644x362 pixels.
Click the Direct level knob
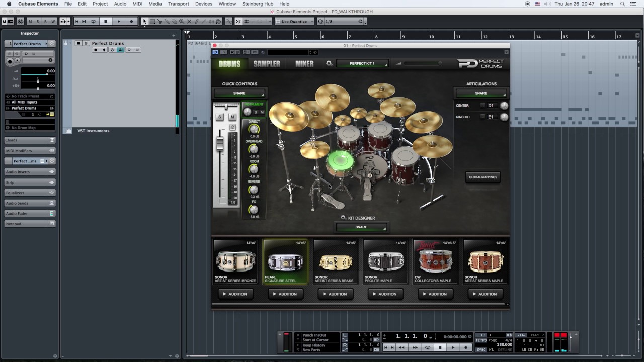(x=254, y=129)
